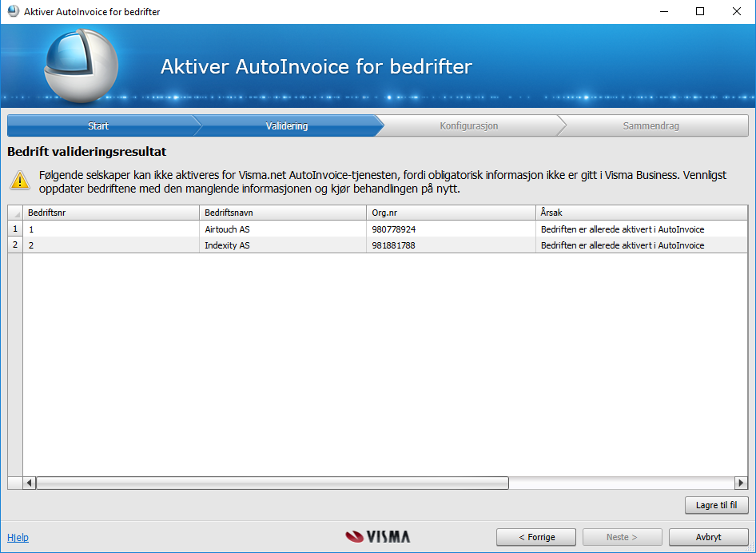This screenshot has width=756, height=553.
Task: Click the Årsak cell for Airtouch AS
Action: [x=641, y=229]
